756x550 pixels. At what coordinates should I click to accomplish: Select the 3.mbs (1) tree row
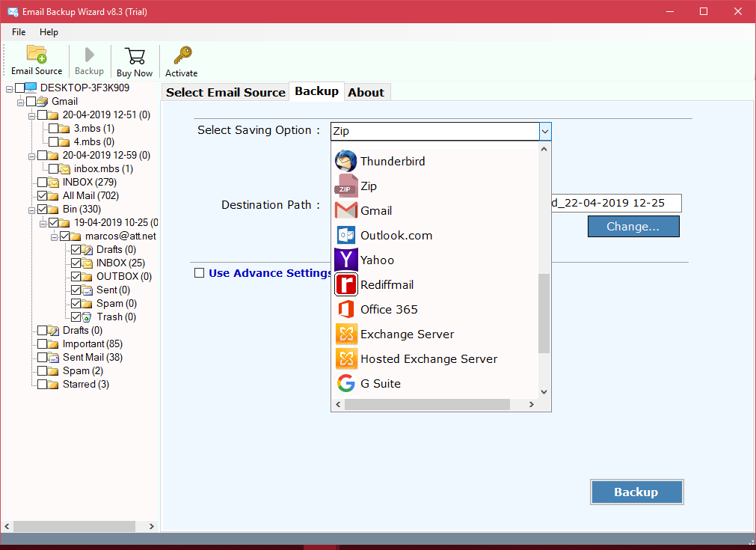[94, 129]
